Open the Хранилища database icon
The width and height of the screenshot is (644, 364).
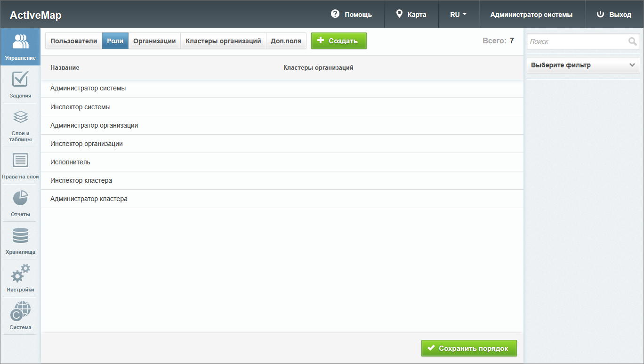pos(20,235)
